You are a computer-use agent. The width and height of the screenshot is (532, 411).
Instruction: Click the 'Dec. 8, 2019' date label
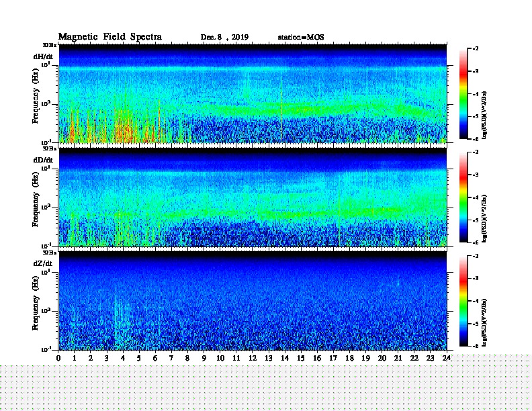pyautogui.click(x=224, y=38)
